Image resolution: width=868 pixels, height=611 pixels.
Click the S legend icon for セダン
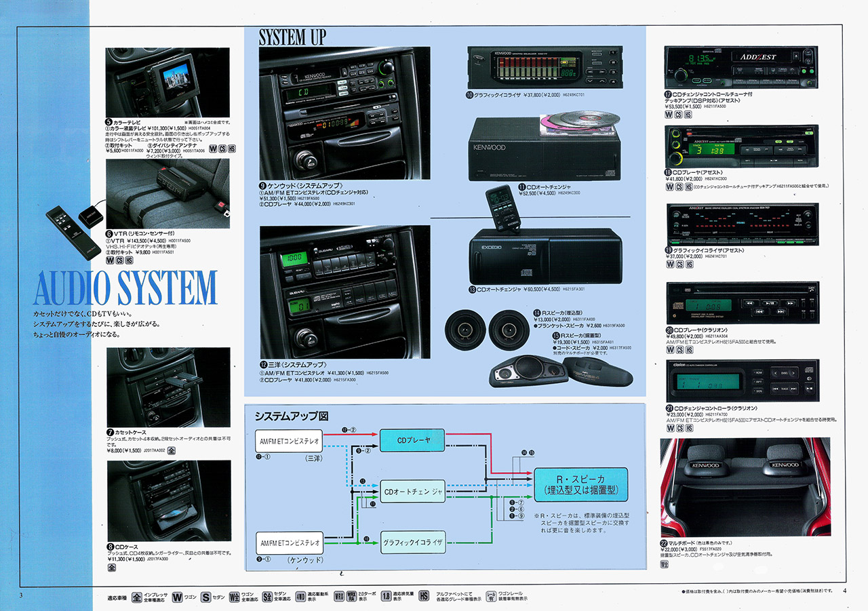click(x=205, y=597)
